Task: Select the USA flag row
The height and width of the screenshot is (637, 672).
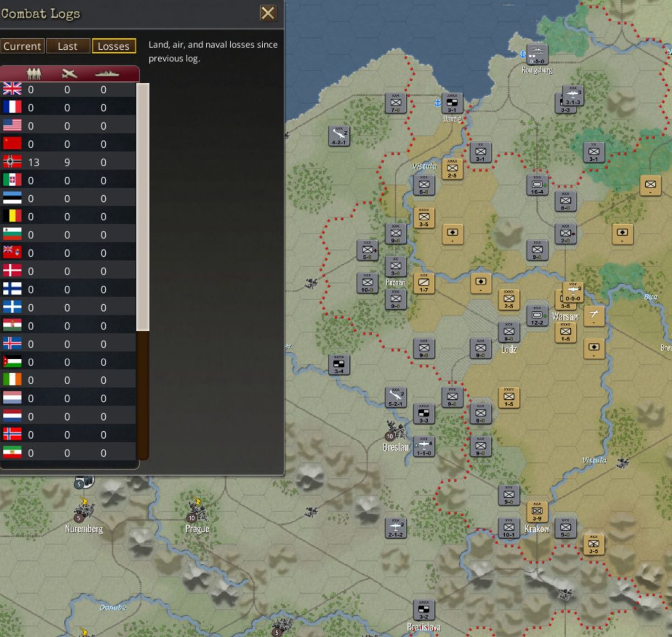Action: [x=68, y=126]
